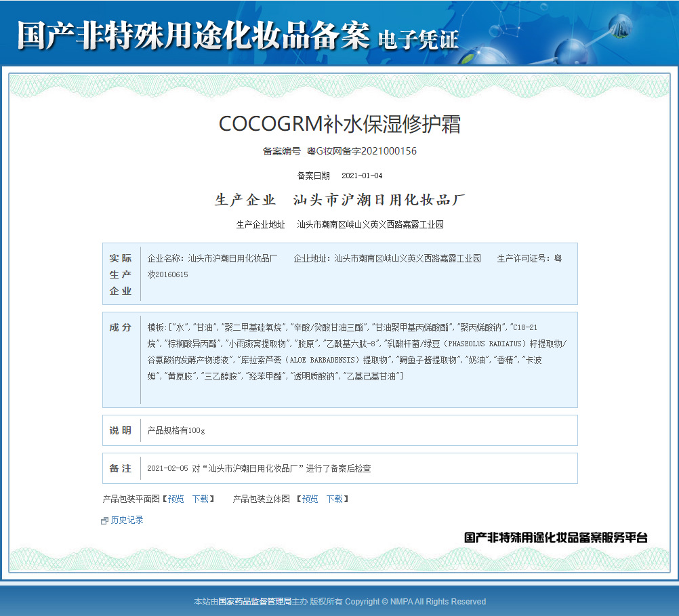The image size is (679, 616).
Task: Download the 产品包装平面图 via 下载
Action: (x=198, y=499)
